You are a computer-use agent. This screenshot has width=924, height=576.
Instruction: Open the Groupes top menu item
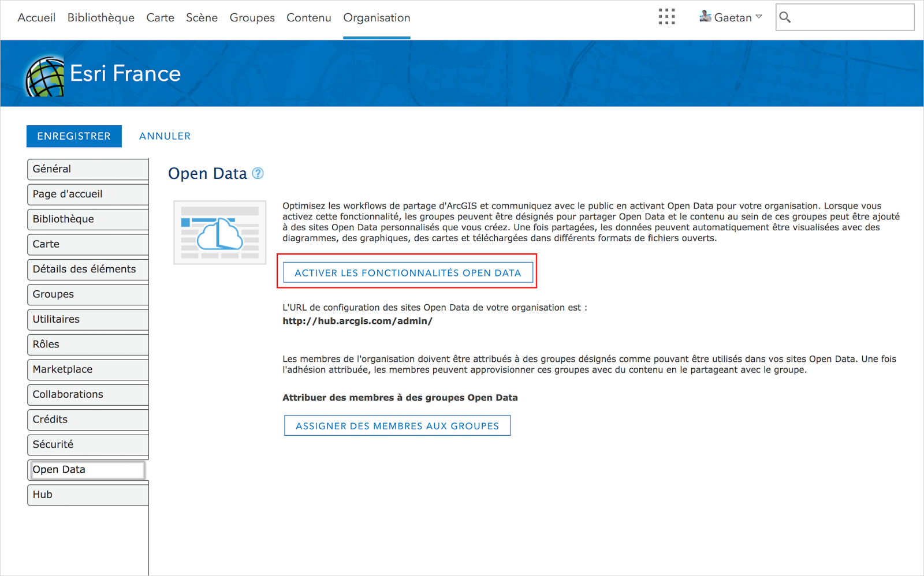coord(252,17)
